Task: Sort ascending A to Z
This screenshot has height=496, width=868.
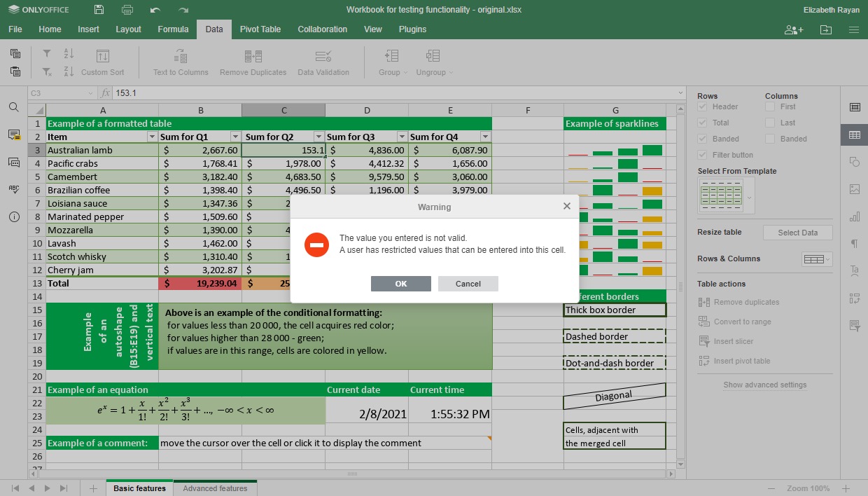Action: [69, 53]
